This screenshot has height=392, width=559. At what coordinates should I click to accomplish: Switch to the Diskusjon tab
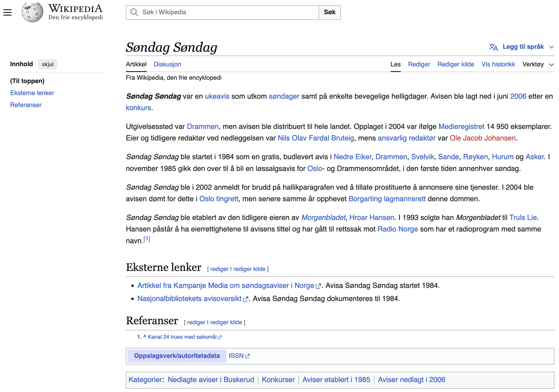pos(167,64)
